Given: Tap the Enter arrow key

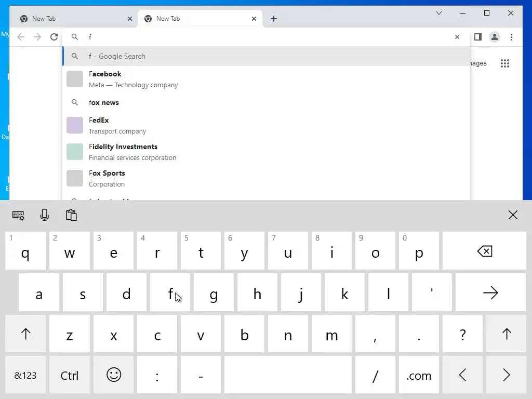Looking at the screenshot, I should (x=490, y=292).
